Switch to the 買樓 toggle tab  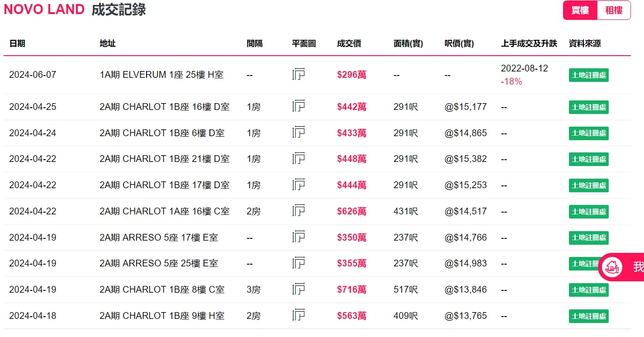(x=580, y=10)
